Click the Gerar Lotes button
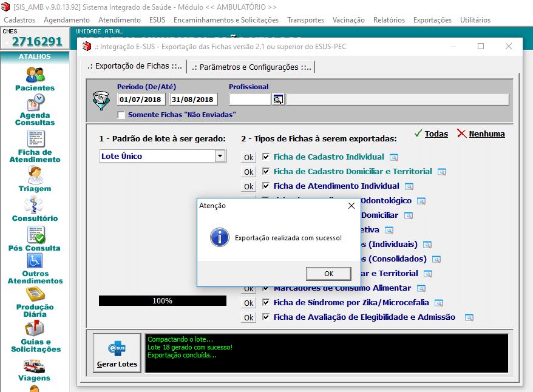 [117, 353]
